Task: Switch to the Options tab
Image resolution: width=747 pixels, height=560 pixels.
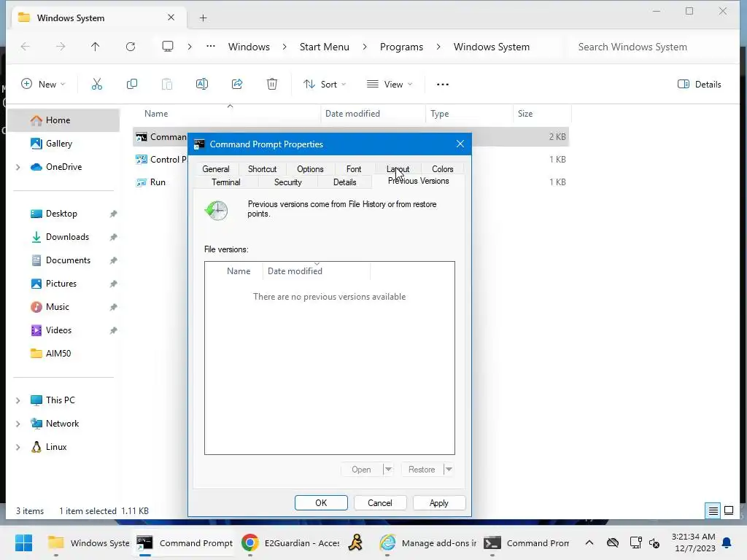Action: click(310, 169)
